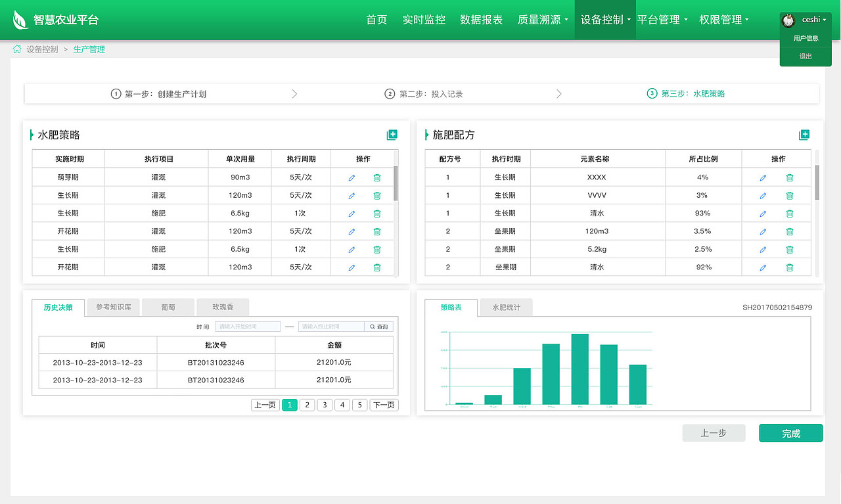Open the 设备控制 dropdown menu
841x504 pixels.
605,20
